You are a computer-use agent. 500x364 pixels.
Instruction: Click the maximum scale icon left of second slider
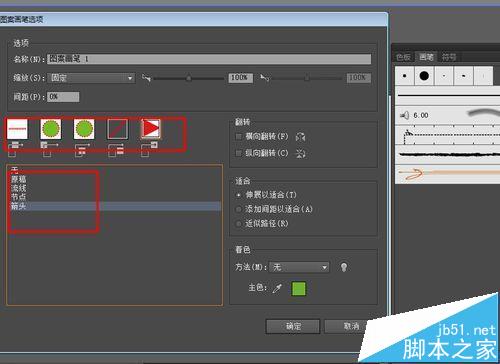point(265,78)
